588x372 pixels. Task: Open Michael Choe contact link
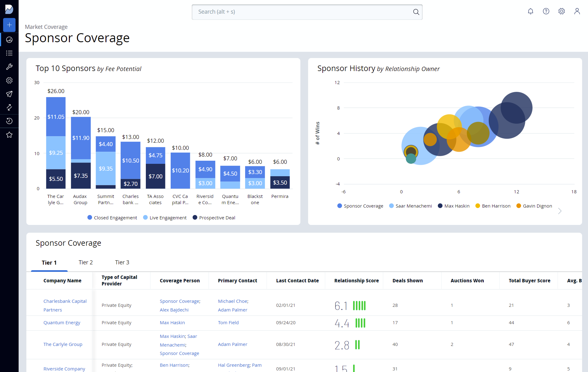(x=232, y=301)
